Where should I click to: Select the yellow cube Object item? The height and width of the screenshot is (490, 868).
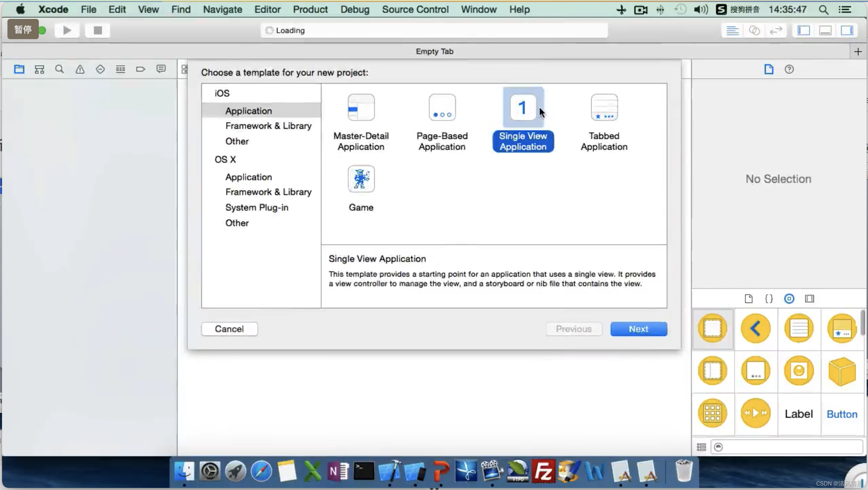[x=842, y=371]
